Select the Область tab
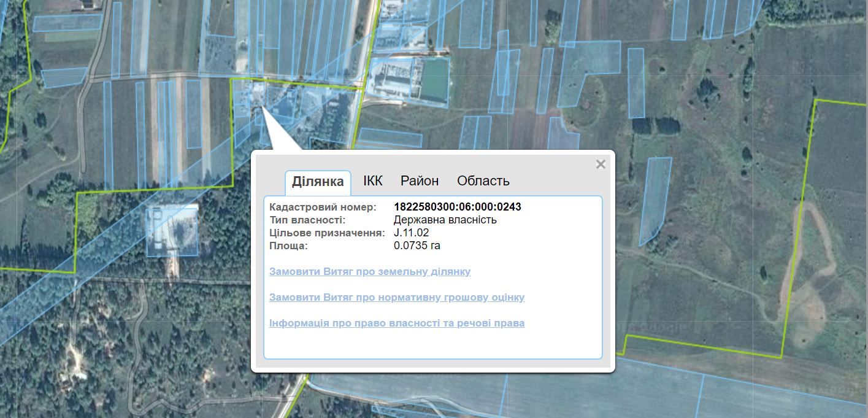 tap(483, 181)
